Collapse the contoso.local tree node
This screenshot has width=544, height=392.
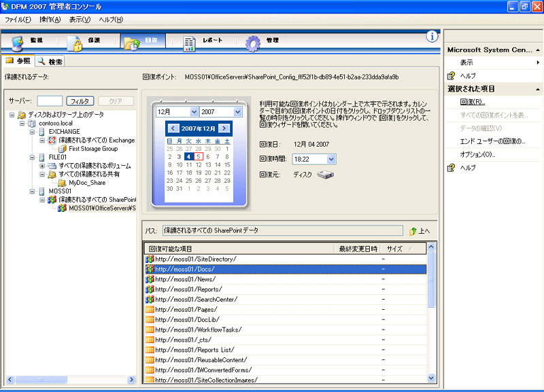tap(22, 124)
